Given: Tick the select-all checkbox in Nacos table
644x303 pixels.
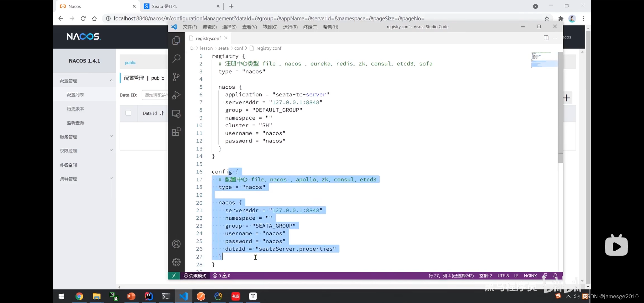Looking at the screenshot, I should 128,113.
